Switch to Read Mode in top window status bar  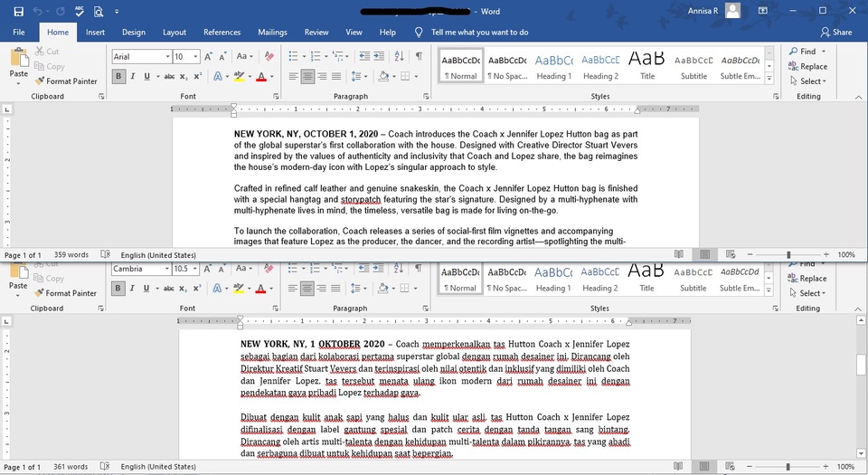[x=679, y=254]
